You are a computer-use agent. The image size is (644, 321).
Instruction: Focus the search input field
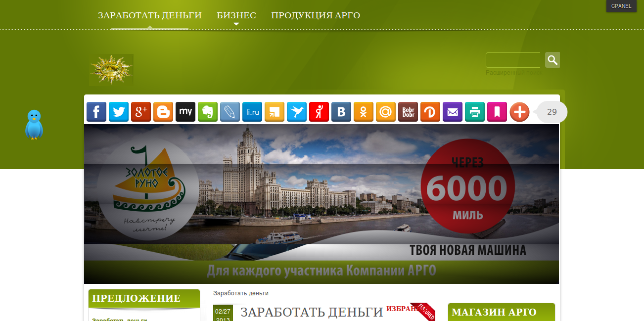[514, 60]
